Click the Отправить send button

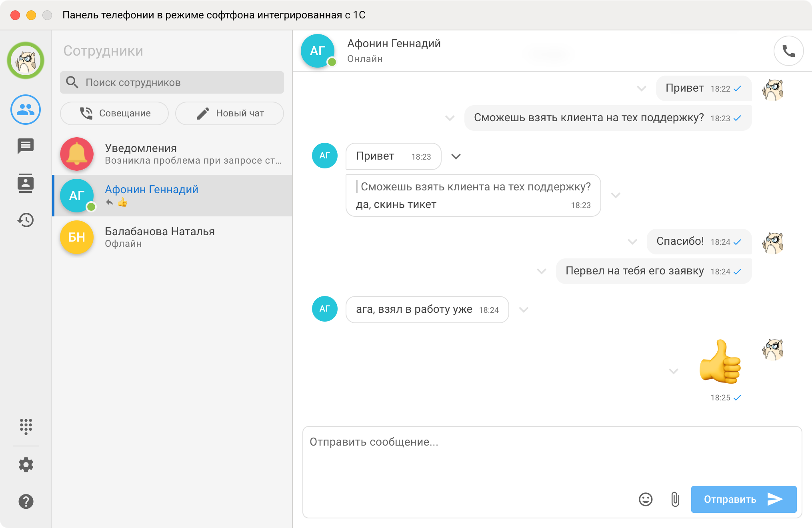tap(744, 499)
